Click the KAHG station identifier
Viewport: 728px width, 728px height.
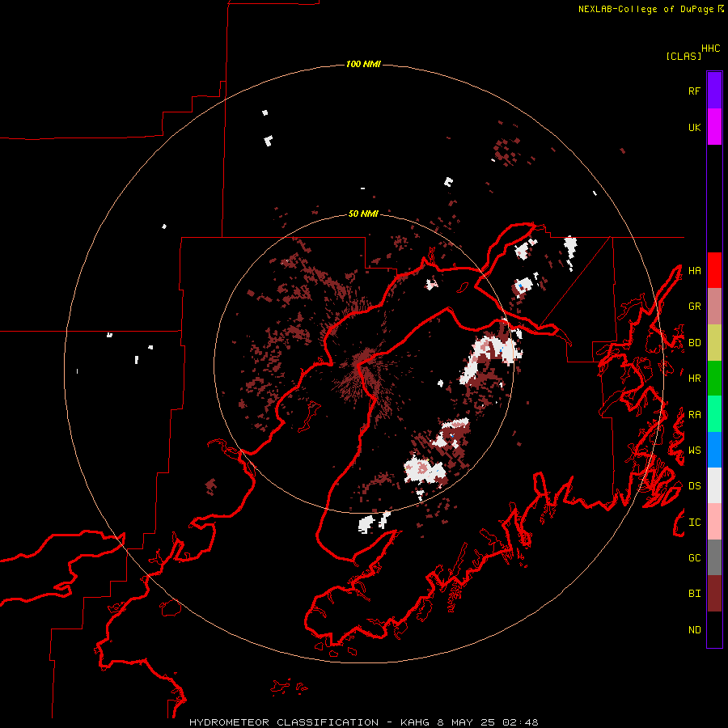coord(415,722)
